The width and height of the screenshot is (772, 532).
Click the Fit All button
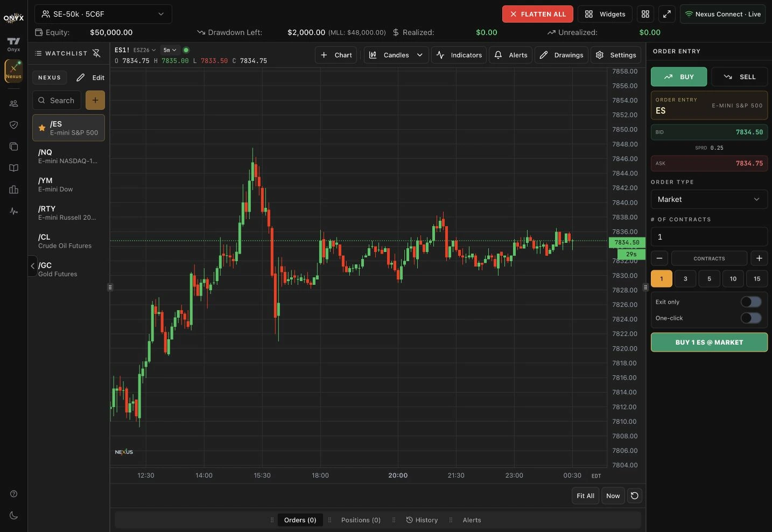pos(585,496)
